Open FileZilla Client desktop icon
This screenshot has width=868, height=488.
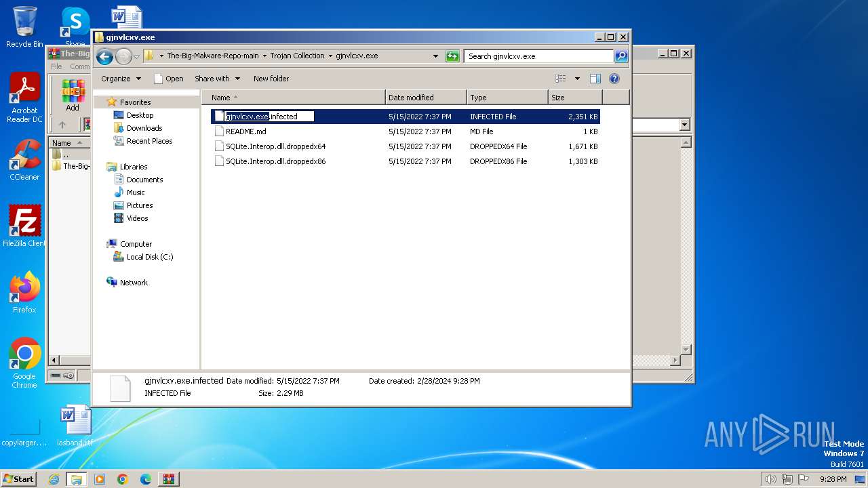coord(24,226)
